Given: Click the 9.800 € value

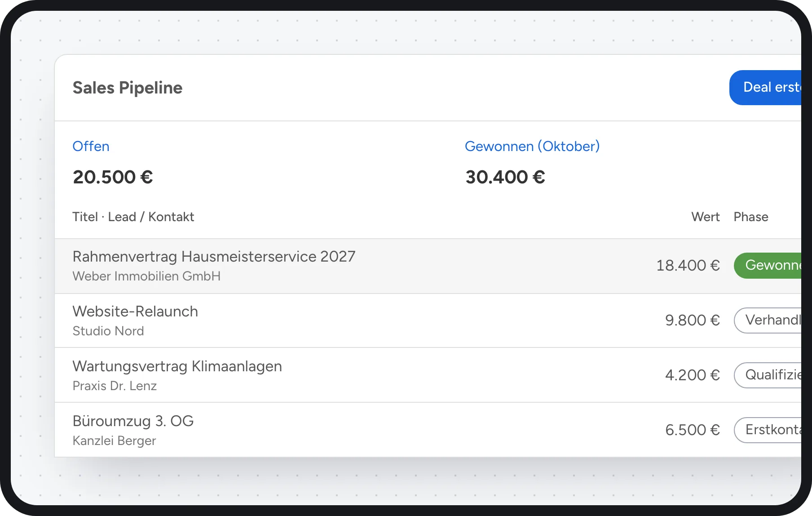Looking at the screenshot, I should [x=693, y=320].
